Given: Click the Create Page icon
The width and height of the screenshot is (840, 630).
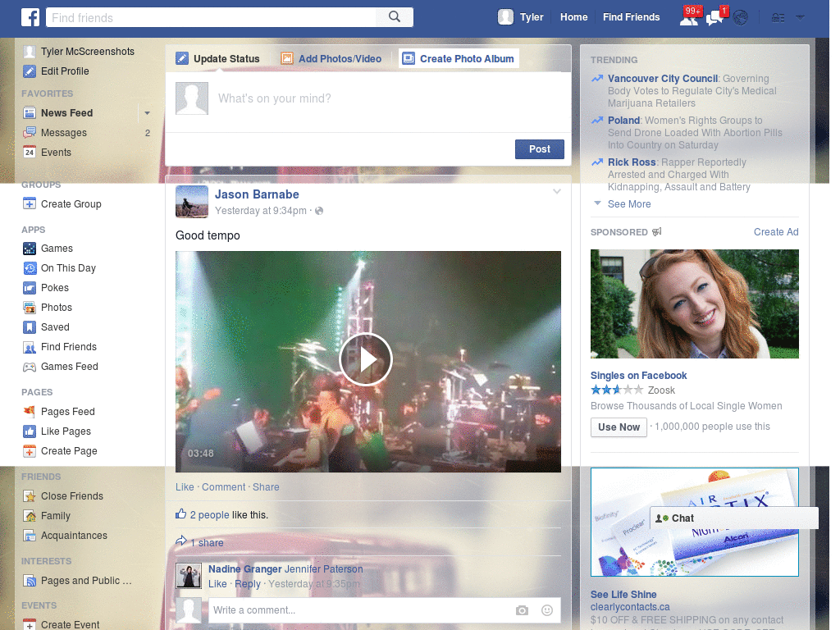Looking at the screenshot, I should point(30,451).
